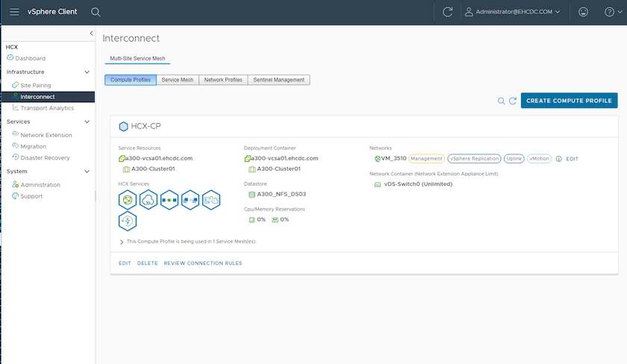627x364 pixels.
Task: Click the first HCX Services hexagon icon
Action: tap(128, 199)
